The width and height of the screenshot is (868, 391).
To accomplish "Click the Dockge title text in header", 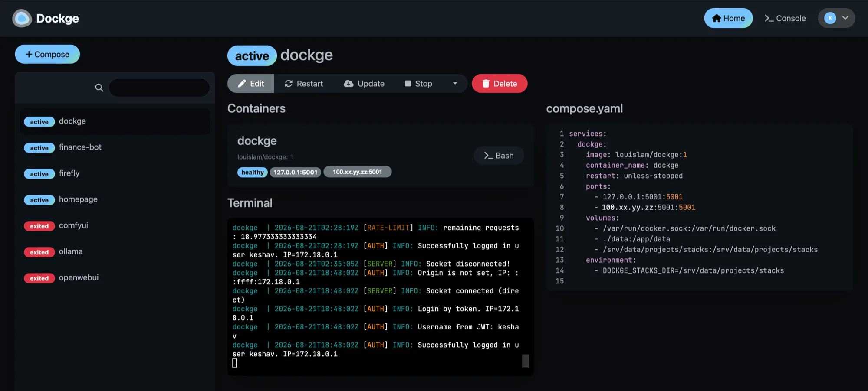I will point(57,18).
